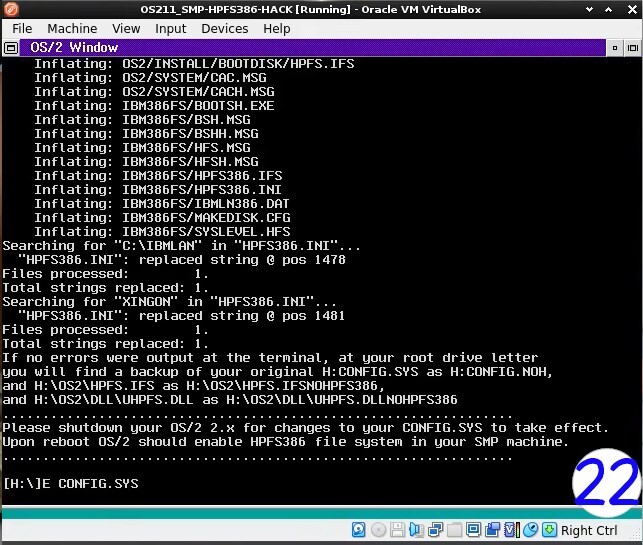The height and width of the screenshot is (545, 643).
Task: Click the line "Inflating: IBM386FS/MAKEDISK.CFG"
Action: coord(162,217)
